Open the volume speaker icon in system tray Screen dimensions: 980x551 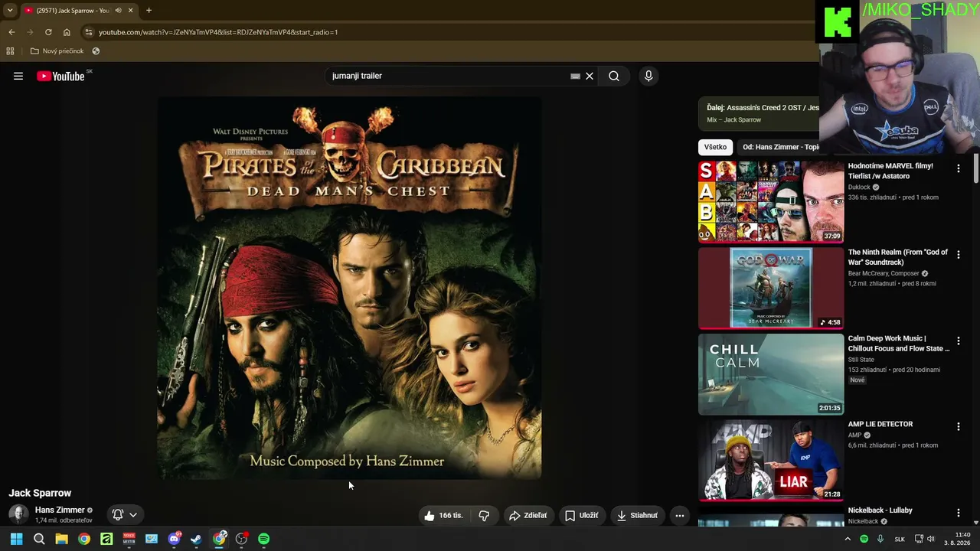click(931, 539)
